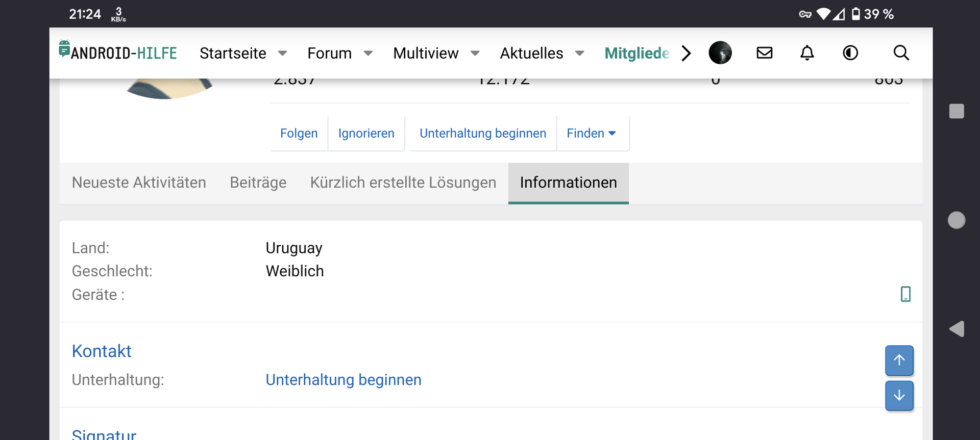Image resolution: width=980 pixels, height=440 pixels.
Task: Tap the Android home circle button
Action: [957, 220]
